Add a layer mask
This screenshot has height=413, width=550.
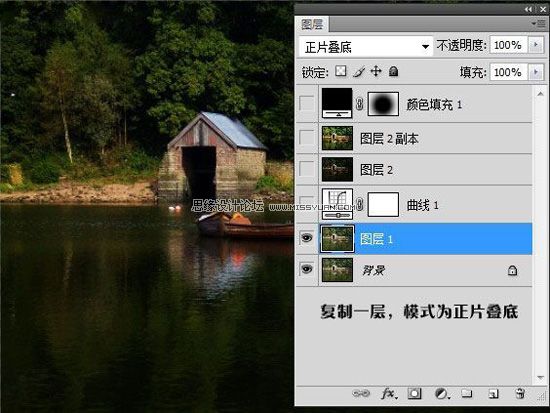pyautogui.click(x=414, y=393)
